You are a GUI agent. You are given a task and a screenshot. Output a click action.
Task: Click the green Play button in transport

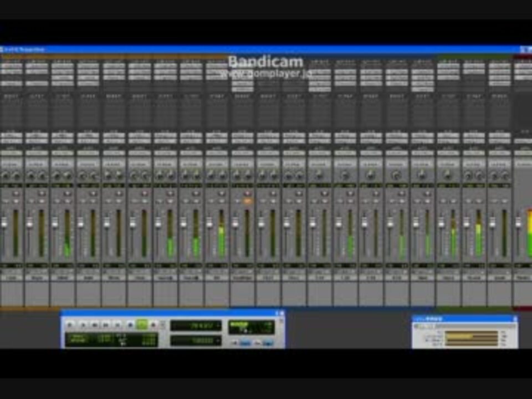coord(142,325)
